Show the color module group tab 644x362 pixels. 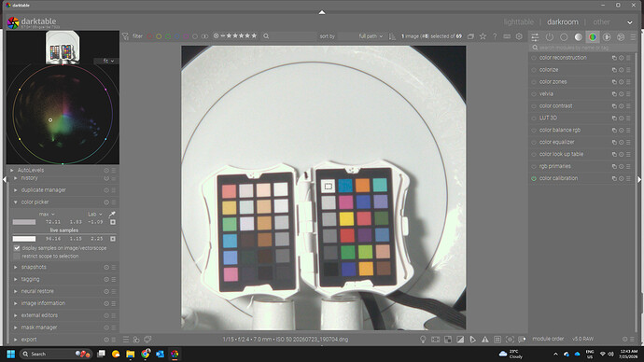(x=593, y=37)
